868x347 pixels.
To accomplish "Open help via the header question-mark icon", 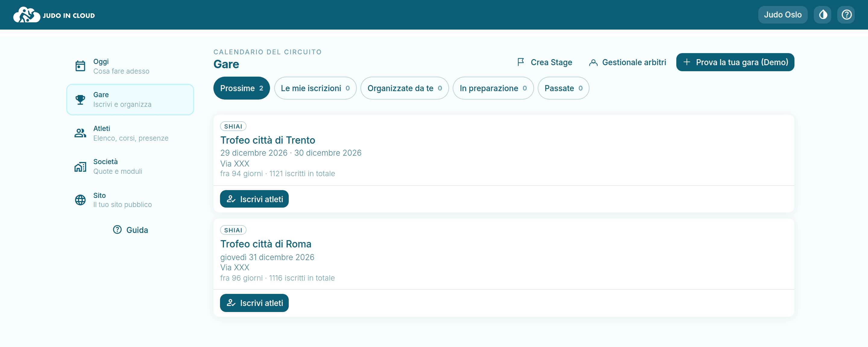I will click(x=846, y=15).
